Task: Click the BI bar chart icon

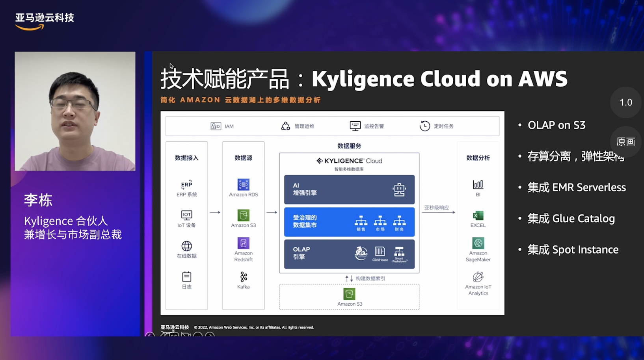Action: tap(478, 184)
